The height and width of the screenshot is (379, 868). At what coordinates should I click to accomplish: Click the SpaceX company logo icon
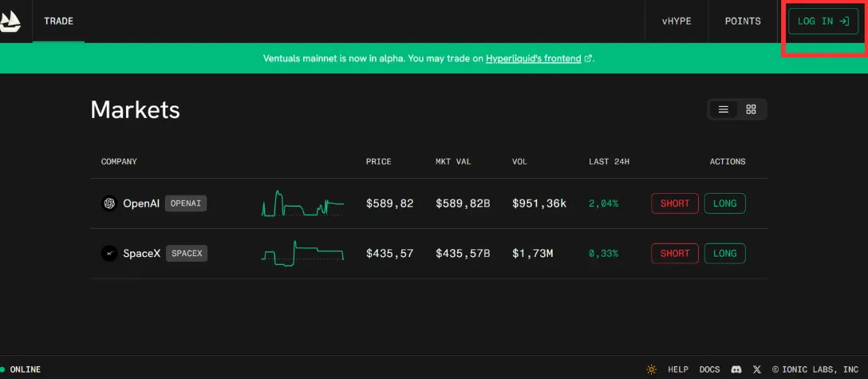pyautogui.click(x=109, y=254)
